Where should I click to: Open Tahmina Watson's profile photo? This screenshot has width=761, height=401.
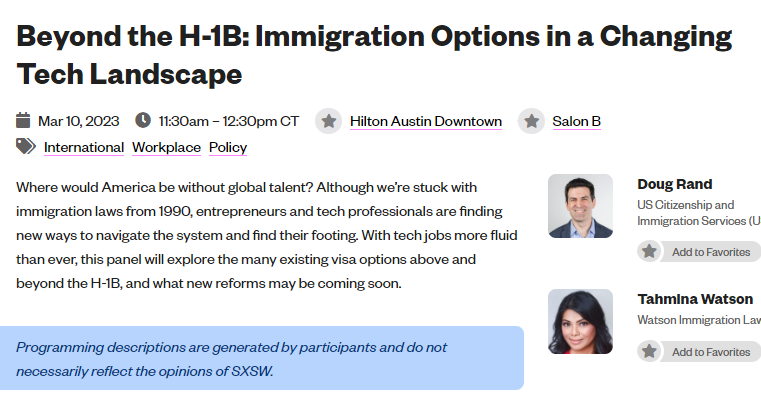[x=580, y=321]
